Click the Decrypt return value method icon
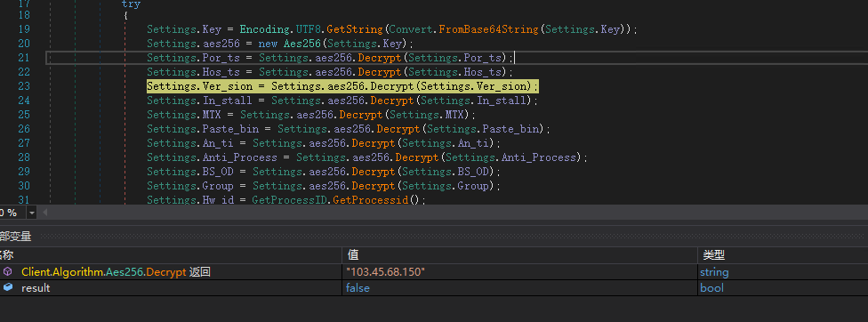The width and height of the screenshot is (868, 322). (x=8, y=271)
